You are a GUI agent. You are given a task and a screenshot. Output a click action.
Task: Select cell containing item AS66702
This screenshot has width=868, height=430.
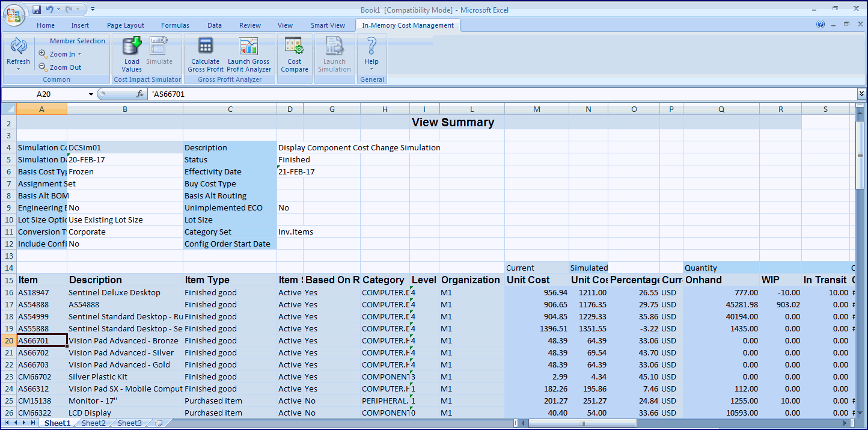[x=41, y=353]
